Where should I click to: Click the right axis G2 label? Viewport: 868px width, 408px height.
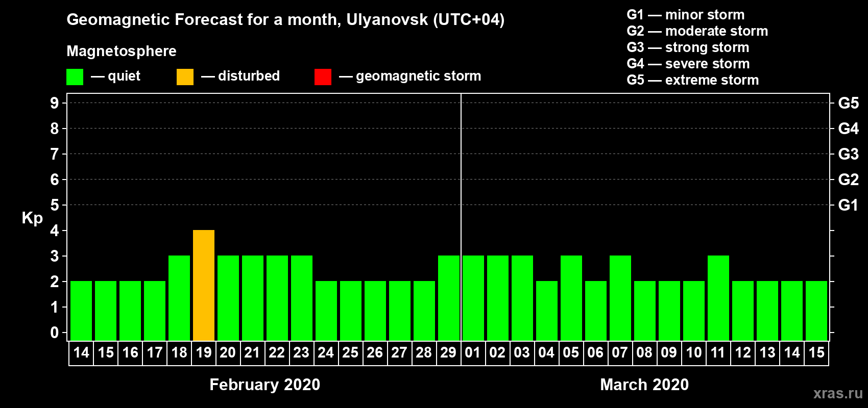tap(848, 180)
